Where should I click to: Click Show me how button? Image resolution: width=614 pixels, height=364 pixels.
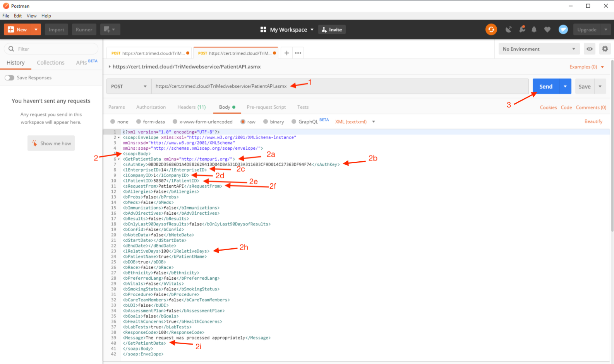point(51,143)
